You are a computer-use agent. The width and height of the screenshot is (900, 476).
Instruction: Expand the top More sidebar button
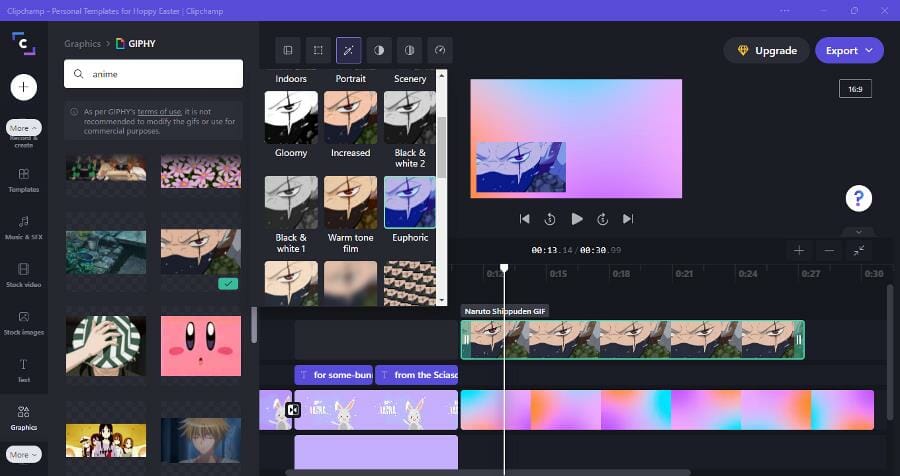click(24, 128)
